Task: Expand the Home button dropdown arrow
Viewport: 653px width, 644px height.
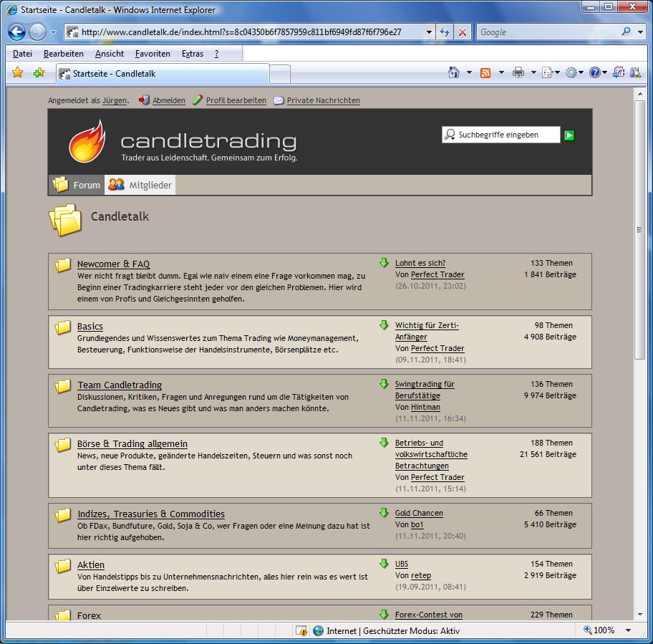Action: click(470, 73)
